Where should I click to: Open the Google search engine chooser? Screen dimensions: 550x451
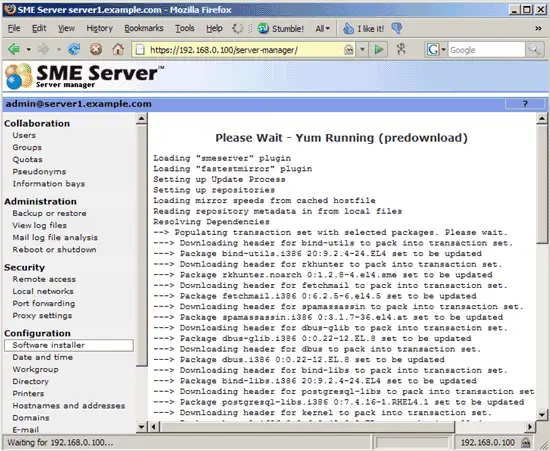436,50
